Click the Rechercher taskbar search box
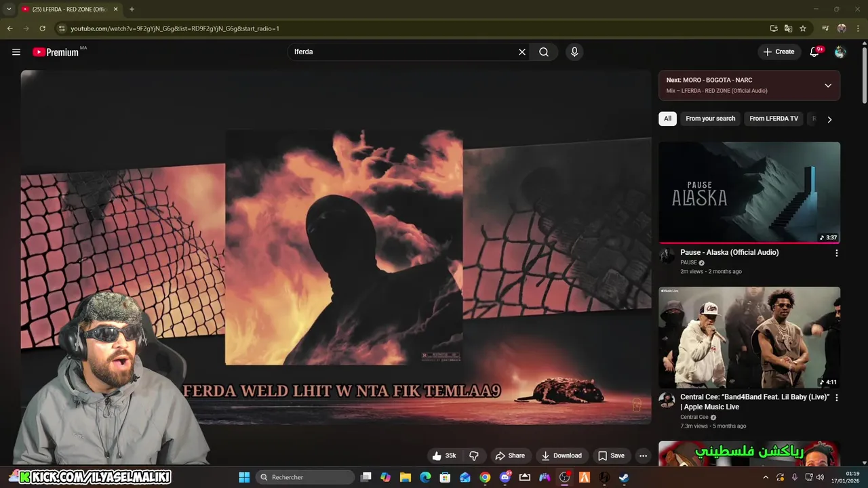This screenshot has height=488, width=868. (x=305, y=477)
